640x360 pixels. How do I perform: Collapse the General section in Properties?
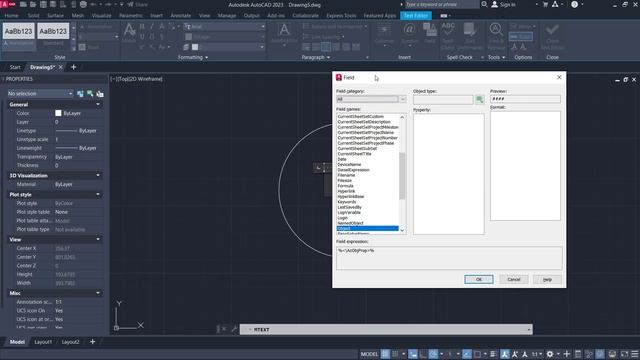(x=98, y=104)
